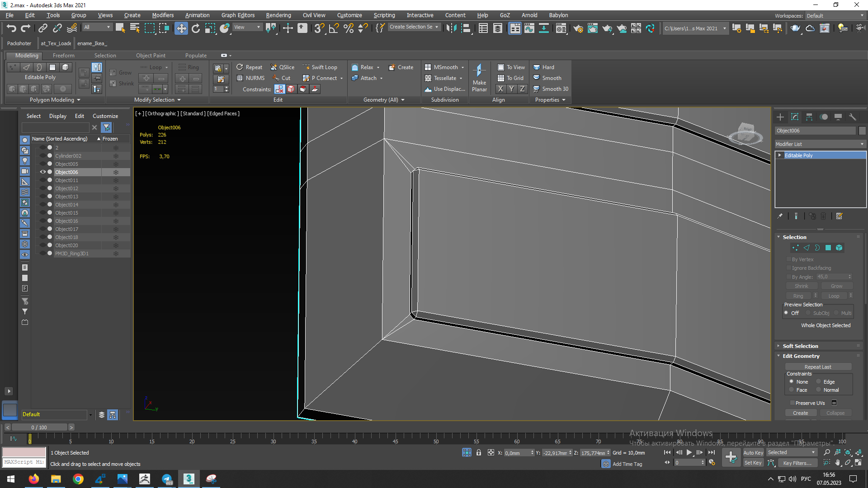Open the Modifier List dropdown
This screenshot has height=488, width=868.
(820, 144)
